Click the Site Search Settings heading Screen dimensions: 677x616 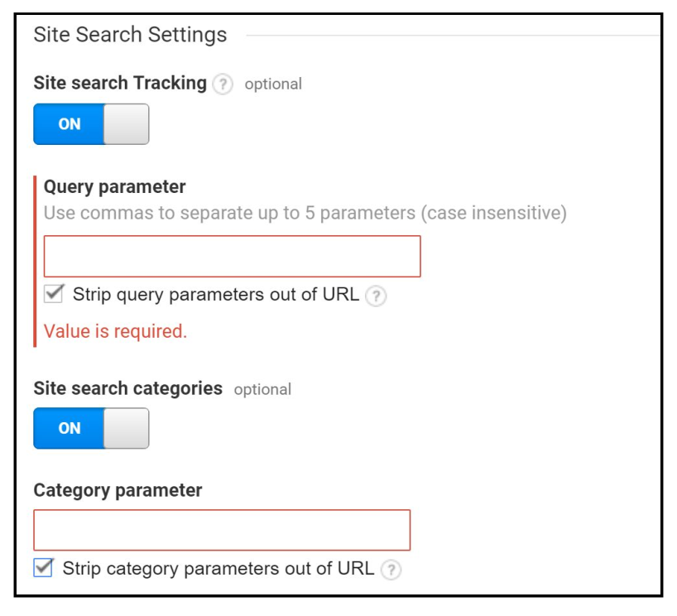pos(130,35)
